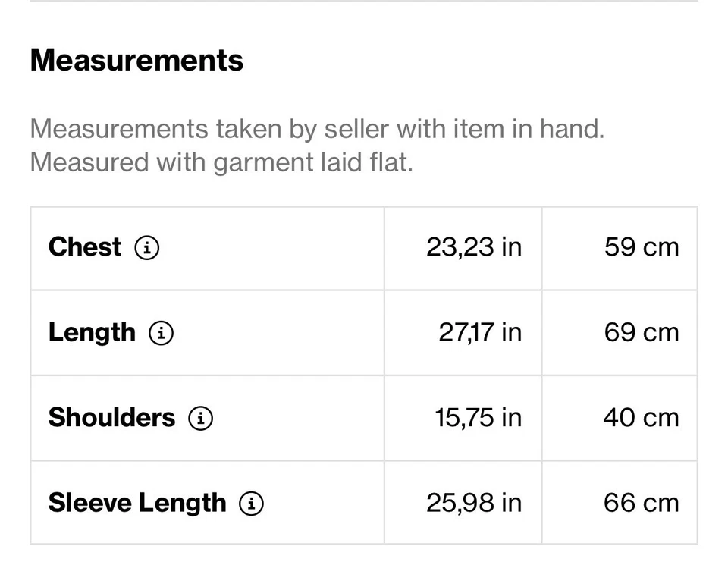728x587 pixels.
Task: Click the divider line above Measurements
Action: tap(364, 2)
